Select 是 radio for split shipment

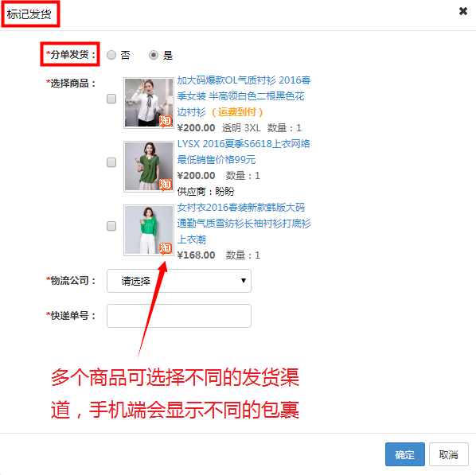tap(154, 55)
